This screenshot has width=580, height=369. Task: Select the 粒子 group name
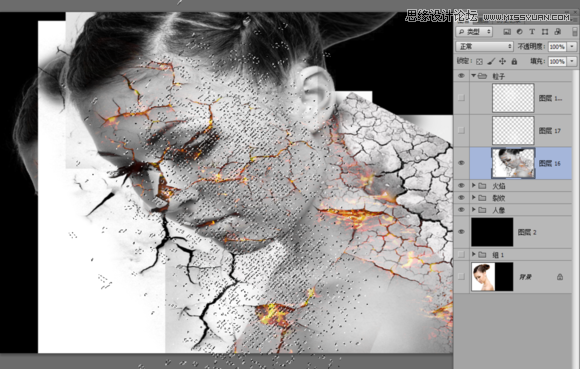pos(498,76)
